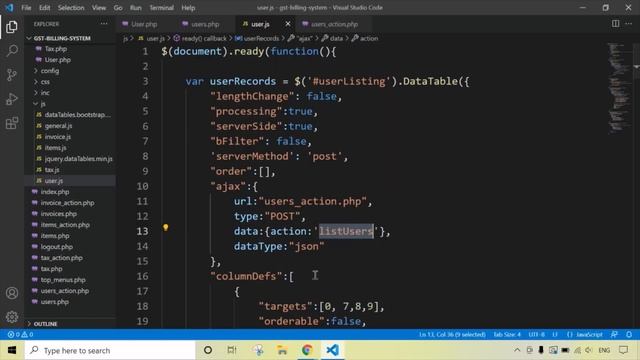640x360 pixels.
Task: Open the Terminal menu
Action: click(161, 7)
